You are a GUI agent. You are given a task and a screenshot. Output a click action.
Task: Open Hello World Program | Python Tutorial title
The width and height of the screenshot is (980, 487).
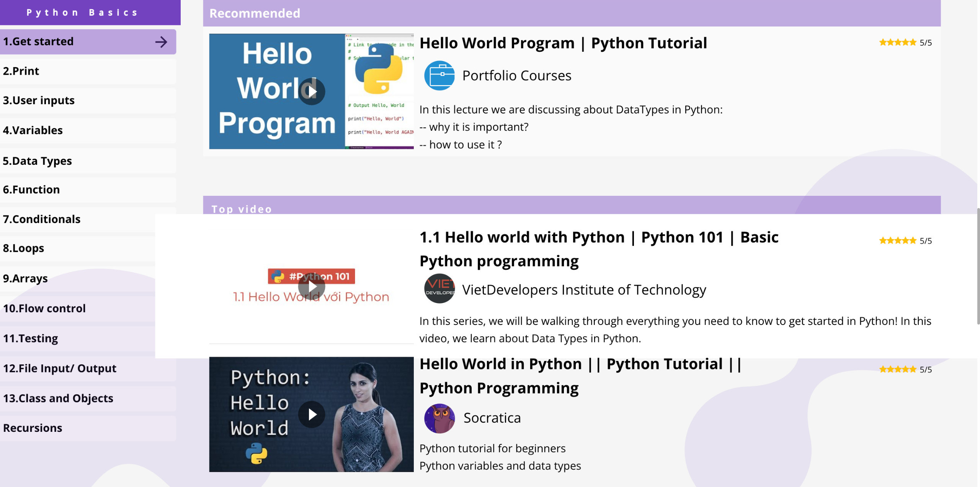coord(563,43)
